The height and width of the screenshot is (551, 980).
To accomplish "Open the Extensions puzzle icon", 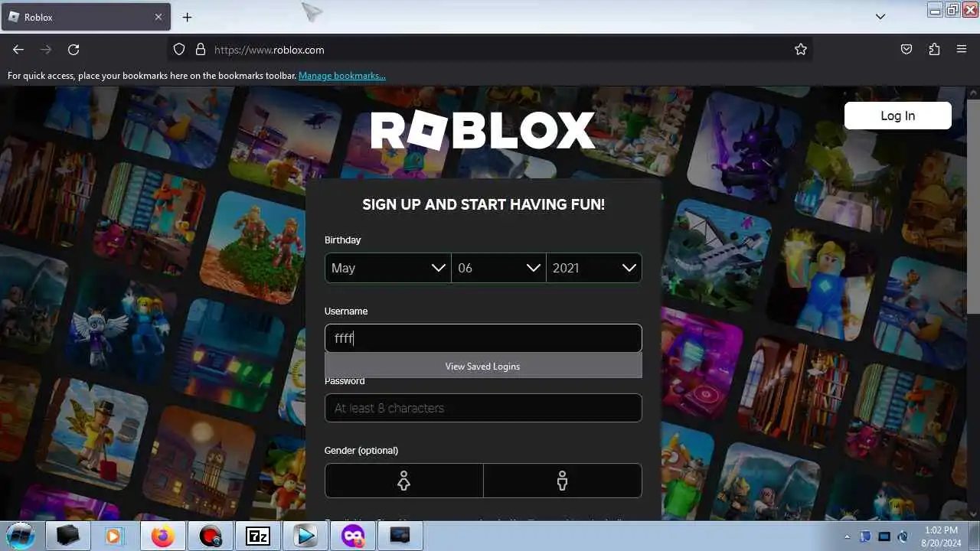I will [934, 50].
